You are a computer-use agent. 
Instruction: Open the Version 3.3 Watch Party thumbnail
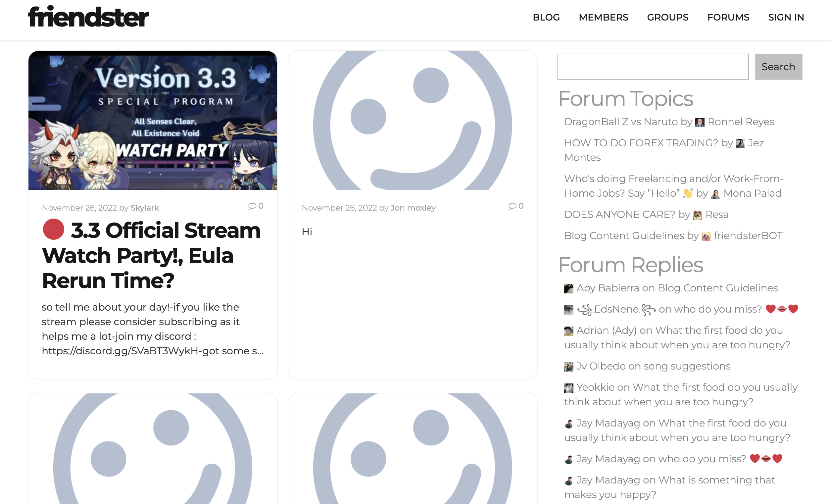pos(153,121)
